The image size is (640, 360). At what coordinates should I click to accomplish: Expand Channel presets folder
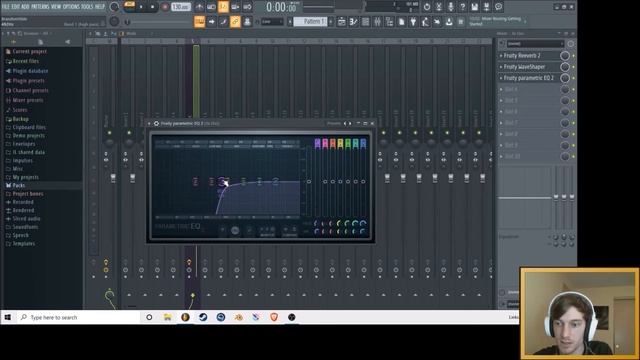pyautogui.click(x=27, y=91)
